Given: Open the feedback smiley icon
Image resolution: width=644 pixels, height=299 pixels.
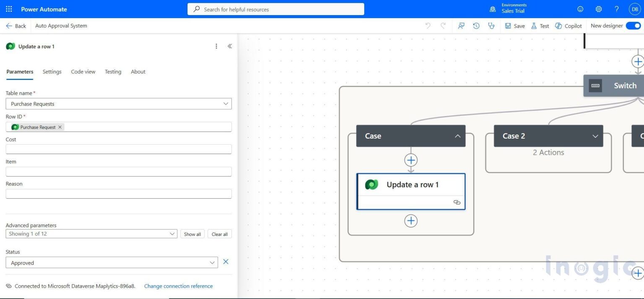Looking at the screenshot, I should pyautogui.click(x=580, y=9).
